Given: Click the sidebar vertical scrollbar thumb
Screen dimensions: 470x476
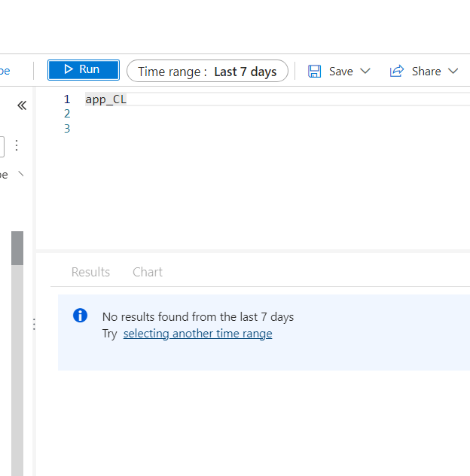Looking at the screenshot, I should click(17, 248).
